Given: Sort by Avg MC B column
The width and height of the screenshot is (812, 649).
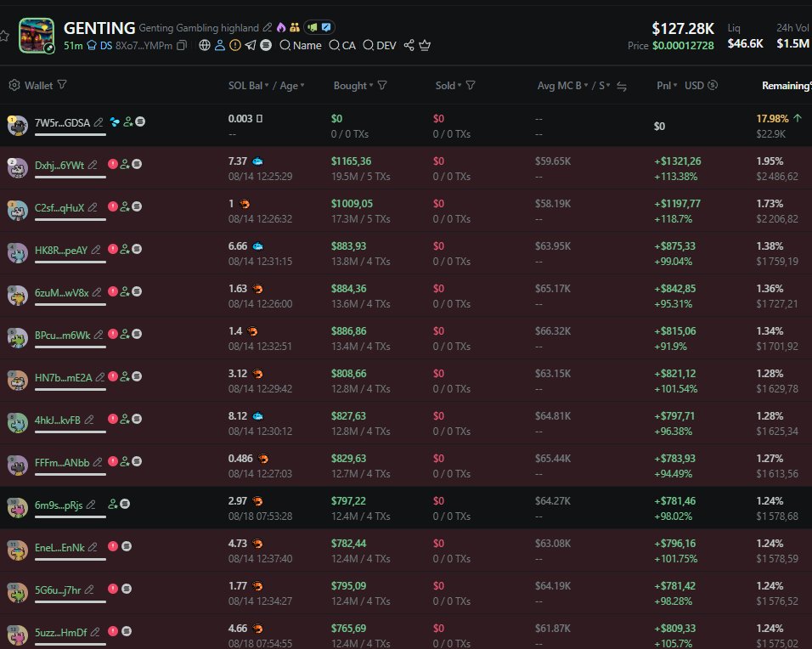Looking at the screenshot, I should (x=562, y=86).
